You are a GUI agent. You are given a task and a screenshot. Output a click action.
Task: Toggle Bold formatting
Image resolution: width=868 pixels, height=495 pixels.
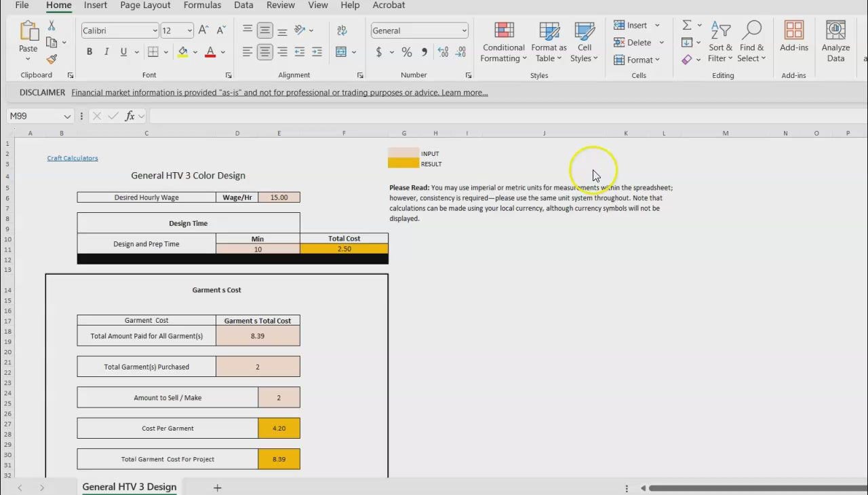pyautogui.click(x=90, y=52)
